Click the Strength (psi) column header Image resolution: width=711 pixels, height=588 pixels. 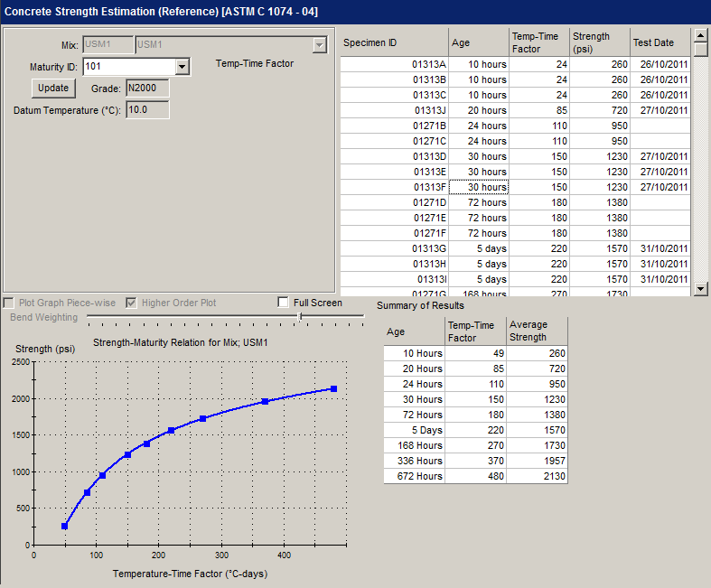(x=599, y=42)
